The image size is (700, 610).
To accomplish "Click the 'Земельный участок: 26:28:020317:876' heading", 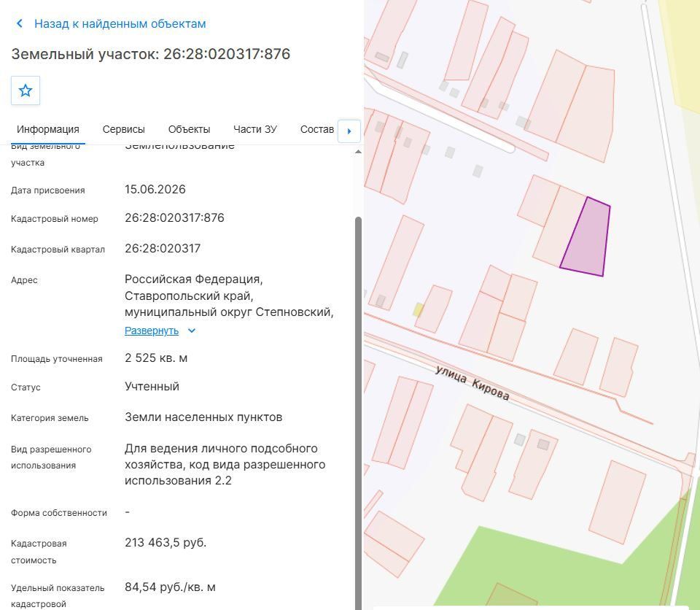I will (150, 54).
